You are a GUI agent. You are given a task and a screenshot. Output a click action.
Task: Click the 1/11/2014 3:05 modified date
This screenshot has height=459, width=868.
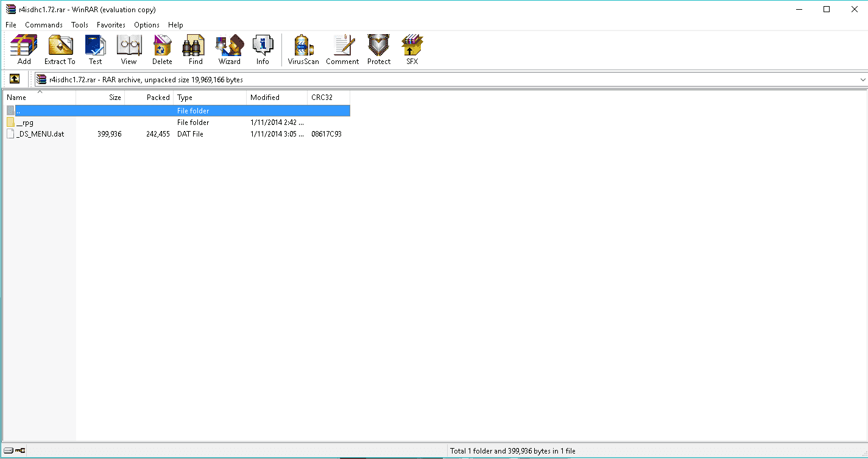277,134
